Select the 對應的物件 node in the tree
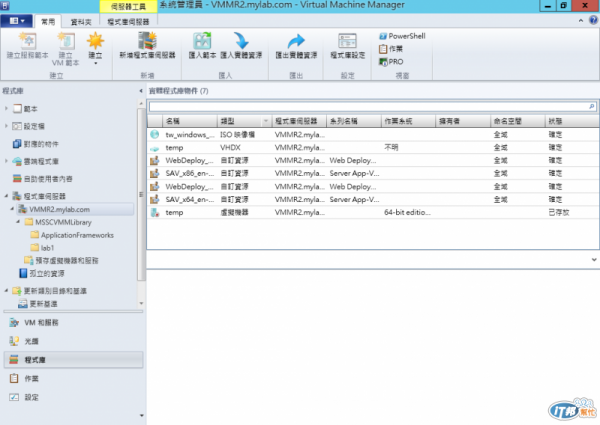The width and height of the screenshot is (600, 425). [36, 144]
